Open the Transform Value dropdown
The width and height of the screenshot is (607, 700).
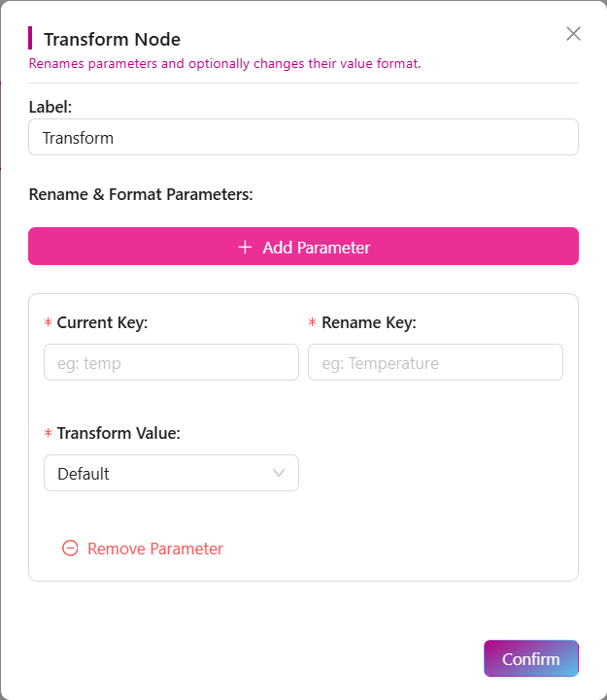171,474
